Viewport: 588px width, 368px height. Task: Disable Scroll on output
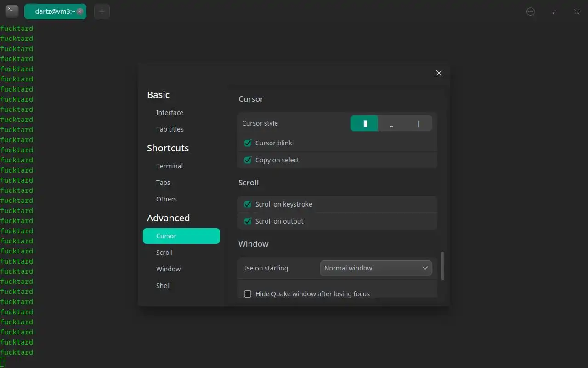point(248,221)
